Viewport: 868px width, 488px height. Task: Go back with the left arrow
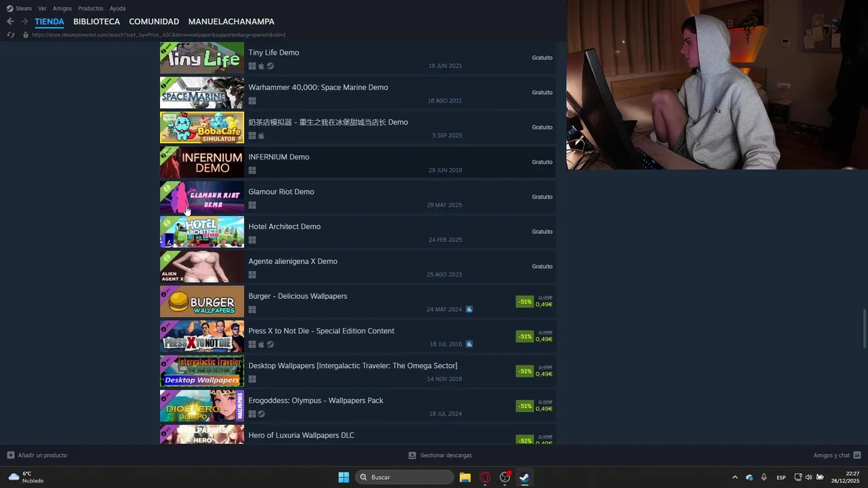click(10, 22)
